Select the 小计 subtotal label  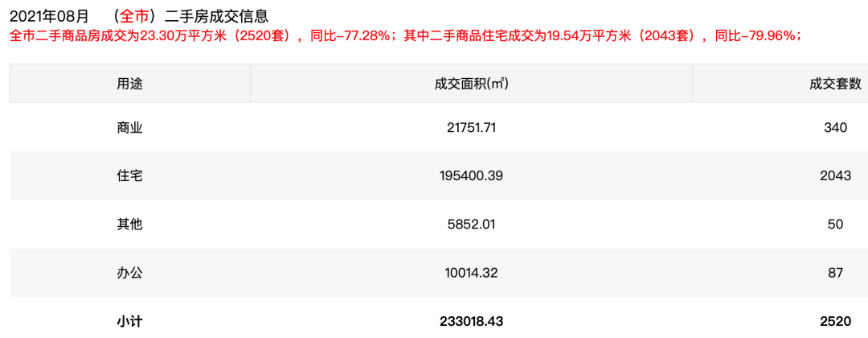tap(129, 321)
